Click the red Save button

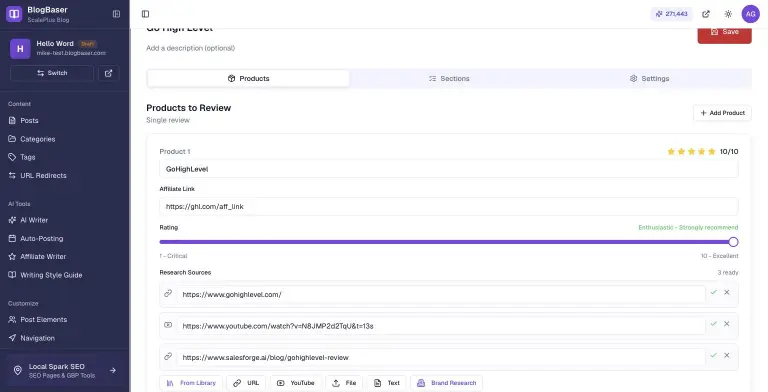724,33
